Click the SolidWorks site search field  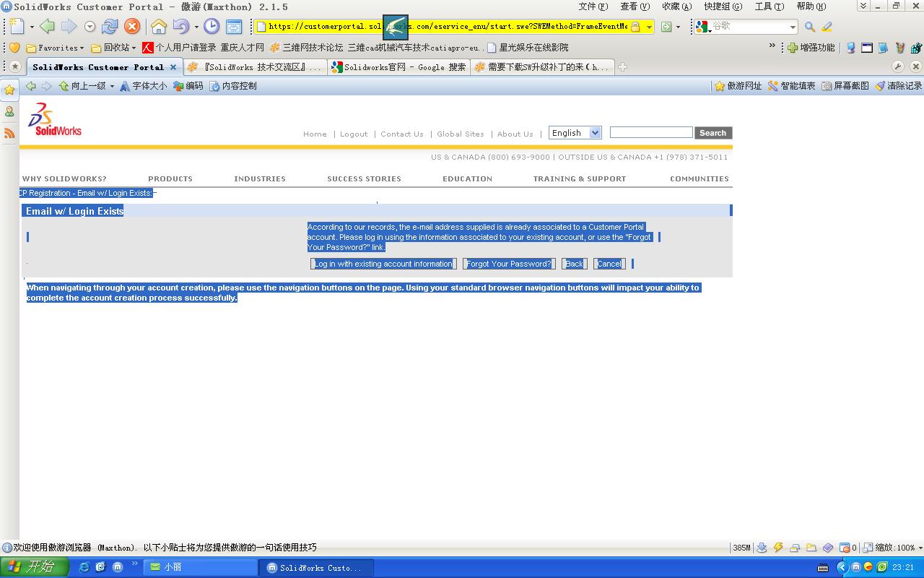pos(651,132)
